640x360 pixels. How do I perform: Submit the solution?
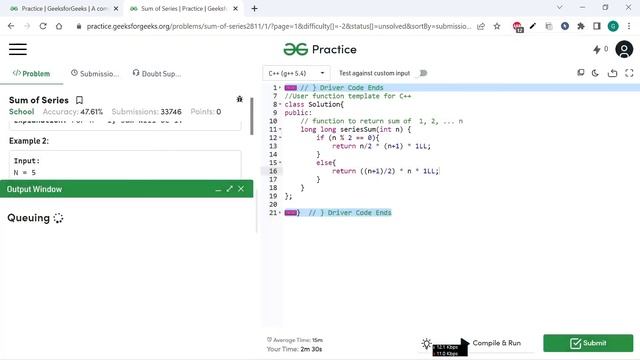click(x=588, y=343)
